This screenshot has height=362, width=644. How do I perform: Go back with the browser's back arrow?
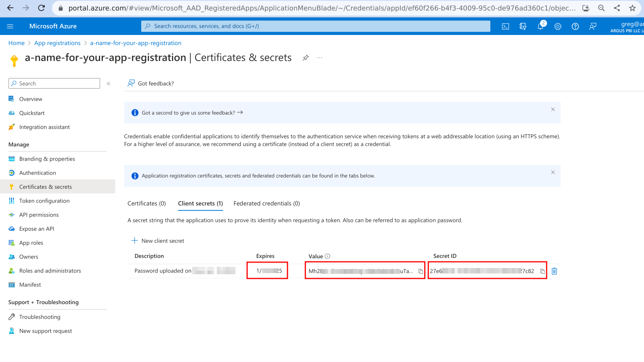pyautogui.click(x=10, y=8)
